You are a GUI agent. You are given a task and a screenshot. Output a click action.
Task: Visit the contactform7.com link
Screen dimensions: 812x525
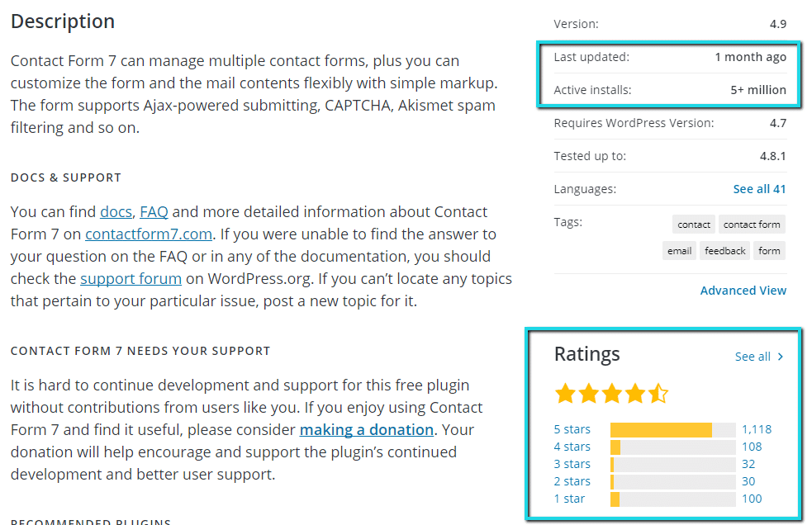[148, 234]
